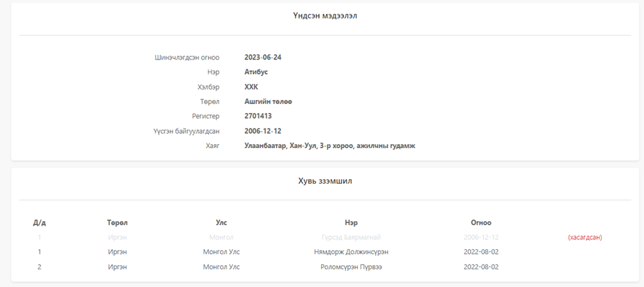This screenshot has width=644, height=287.
Task: Click the 'Үндсэн мэдээлэл' section heading
Action: (x=325, y=16)
